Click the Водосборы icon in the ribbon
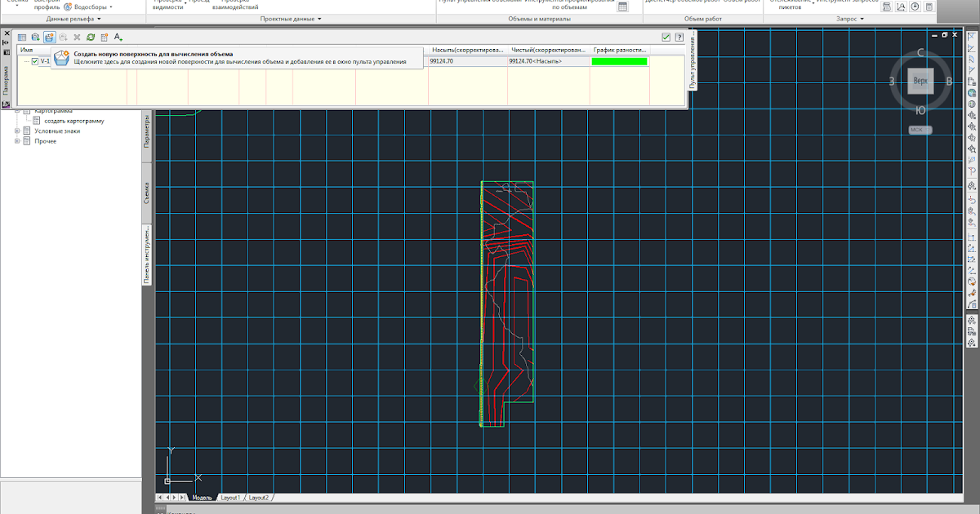 tap(68, 7)
